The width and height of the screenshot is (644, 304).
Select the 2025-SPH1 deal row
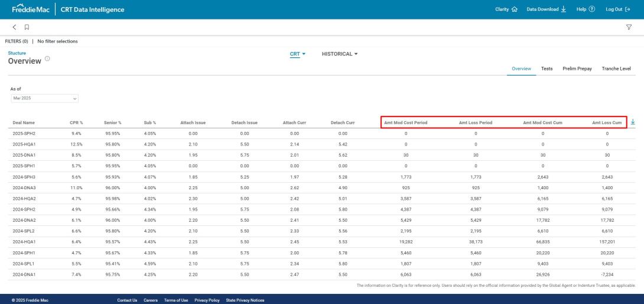321,166
